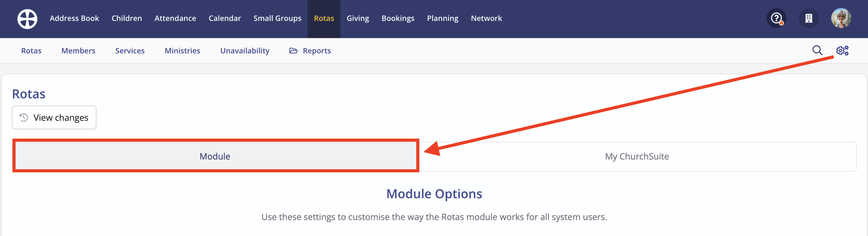Open the building sites icon

point(809,18)
